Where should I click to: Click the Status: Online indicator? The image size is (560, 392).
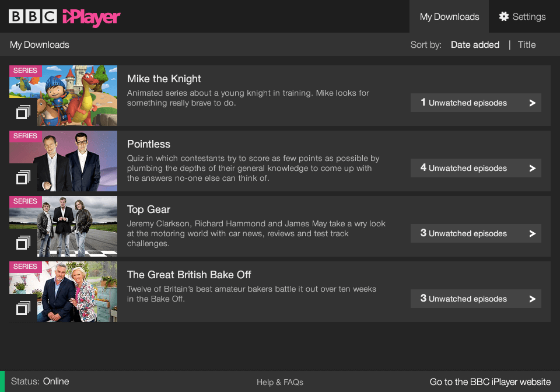point(40,381)
